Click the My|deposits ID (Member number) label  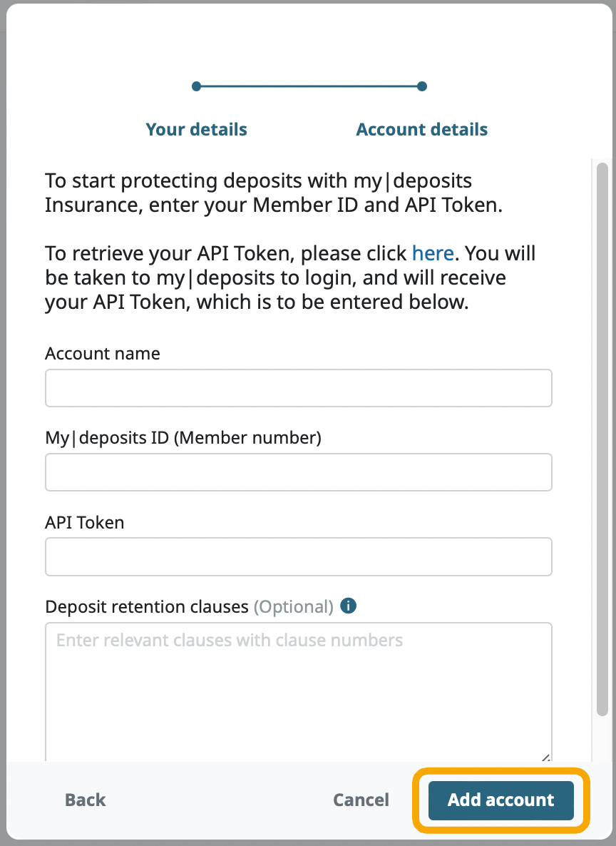coord(183,438)
